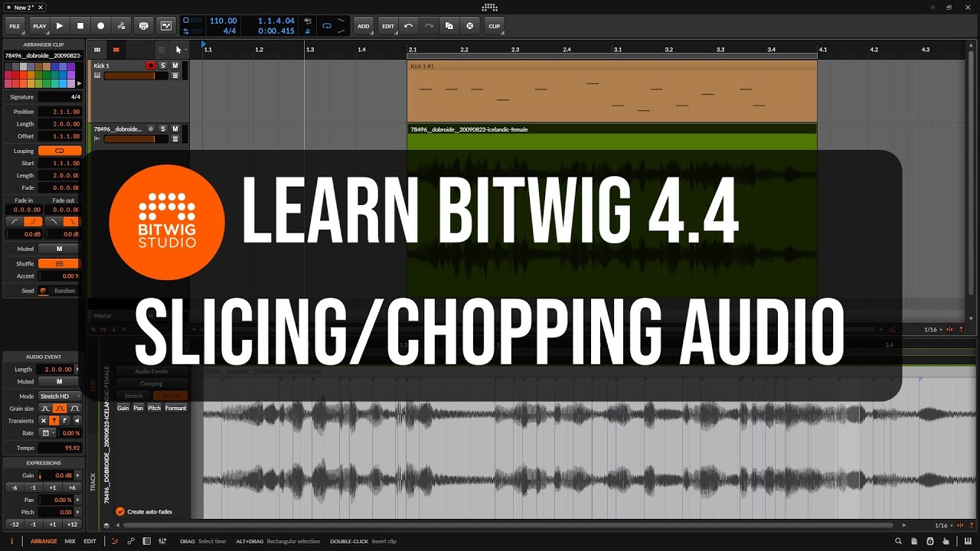
Task: Toggle clip Looping button
Action: click(59, 151)
